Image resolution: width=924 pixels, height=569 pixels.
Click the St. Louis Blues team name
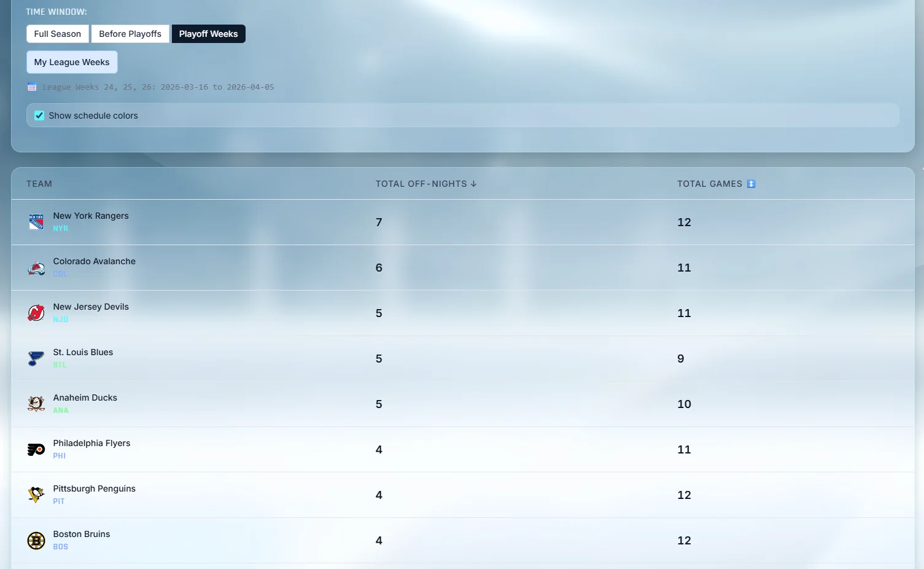83,352
